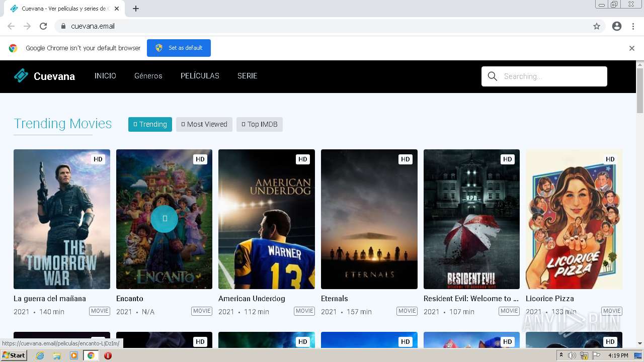Click the play icon on Encanto poster
Viewport: 644px width, 362px height.
tap(164, 219)
